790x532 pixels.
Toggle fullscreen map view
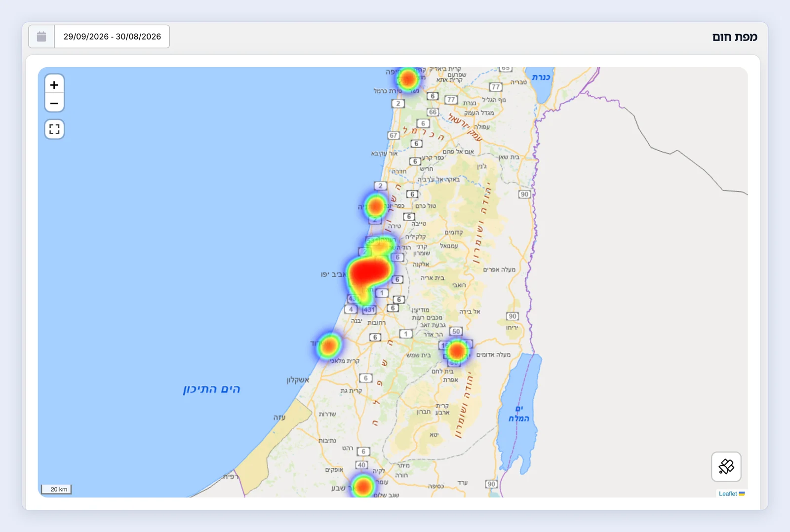pos(54,129)
